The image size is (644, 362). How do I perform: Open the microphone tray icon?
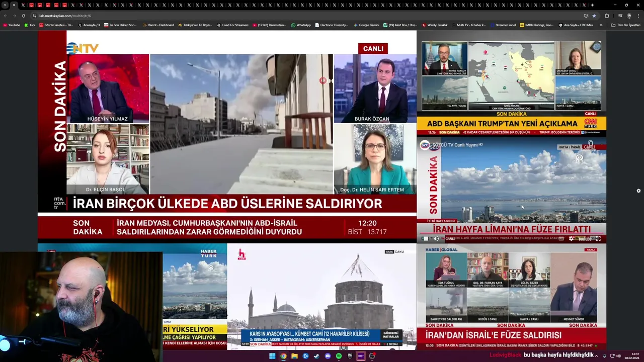(604, 356)
